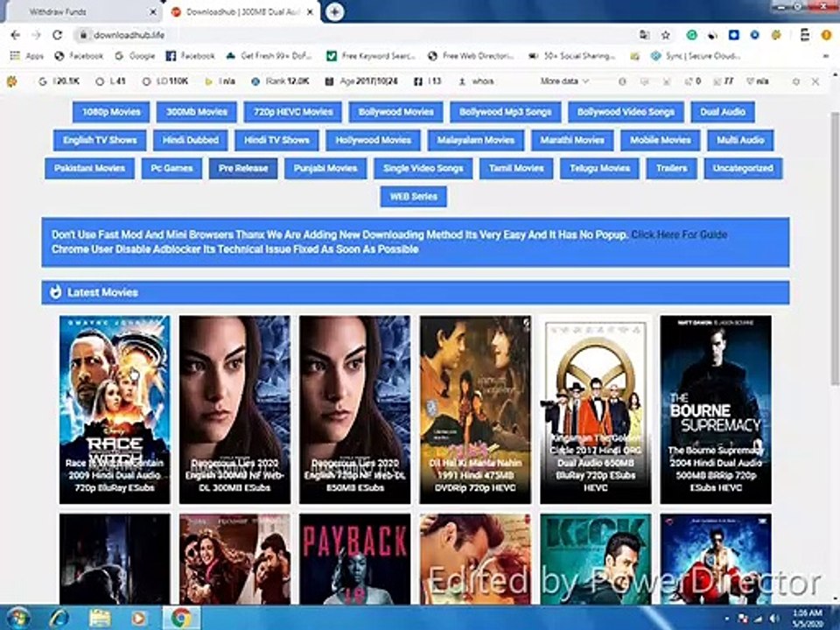The height and width of the screenshot is (630, 840).
Task: Open Malayalam Movies category
Action: (x=476, y=140)
